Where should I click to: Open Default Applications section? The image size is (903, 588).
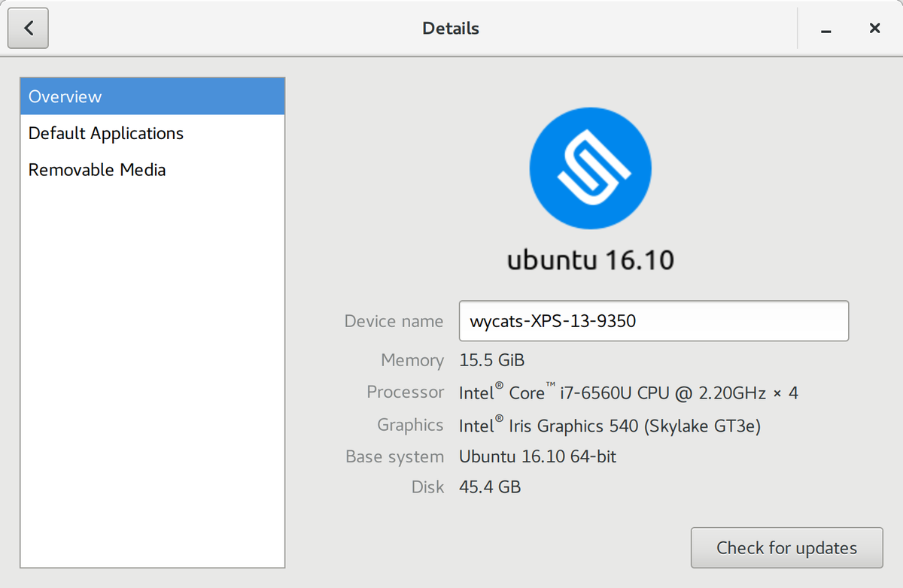(x=153, y=133)
